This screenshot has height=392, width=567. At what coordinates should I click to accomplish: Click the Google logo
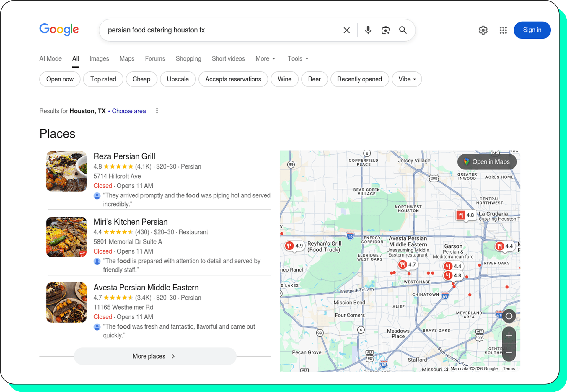click(x=59, y=30)
